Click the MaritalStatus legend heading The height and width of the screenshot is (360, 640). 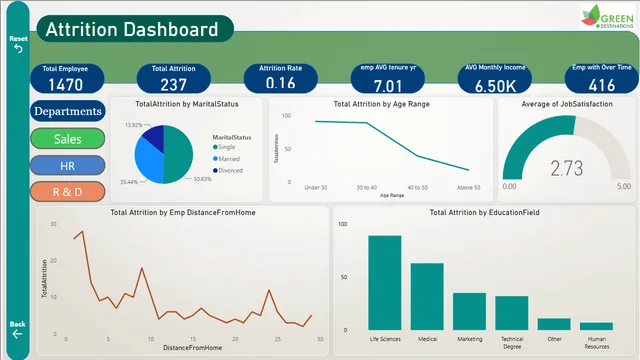pyautogui.click(x=232, y=138)
